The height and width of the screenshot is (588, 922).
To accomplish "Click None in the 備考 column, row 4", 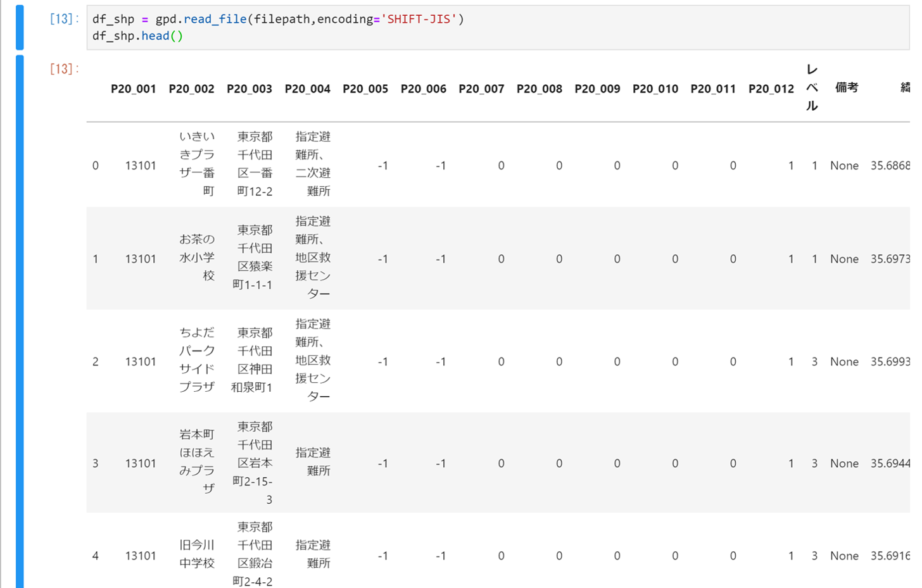I will pos(844,556).
